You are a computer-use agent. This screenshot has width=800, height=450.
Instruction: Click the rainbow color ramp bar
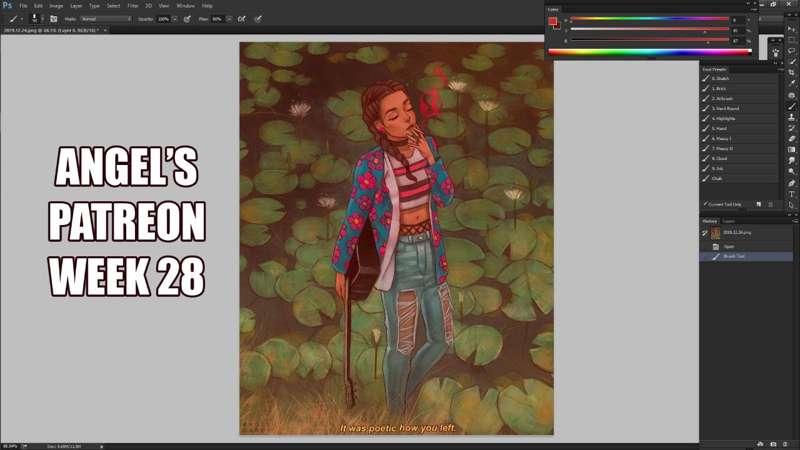[x=649, y=51]
